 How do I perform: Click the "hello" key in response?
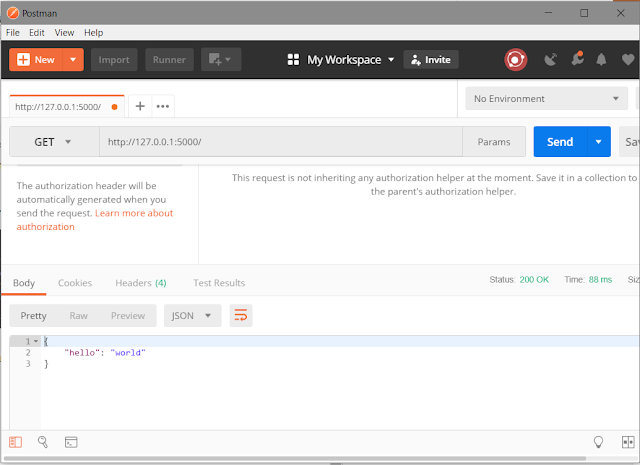(80, 352)
